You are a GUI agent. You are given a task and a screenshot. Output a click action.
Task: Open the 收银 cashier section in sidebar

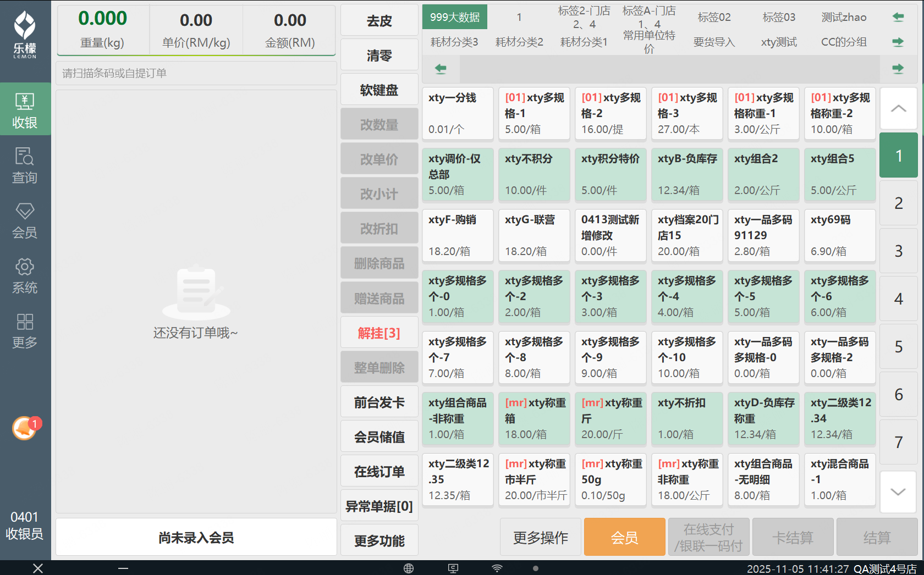25,109
